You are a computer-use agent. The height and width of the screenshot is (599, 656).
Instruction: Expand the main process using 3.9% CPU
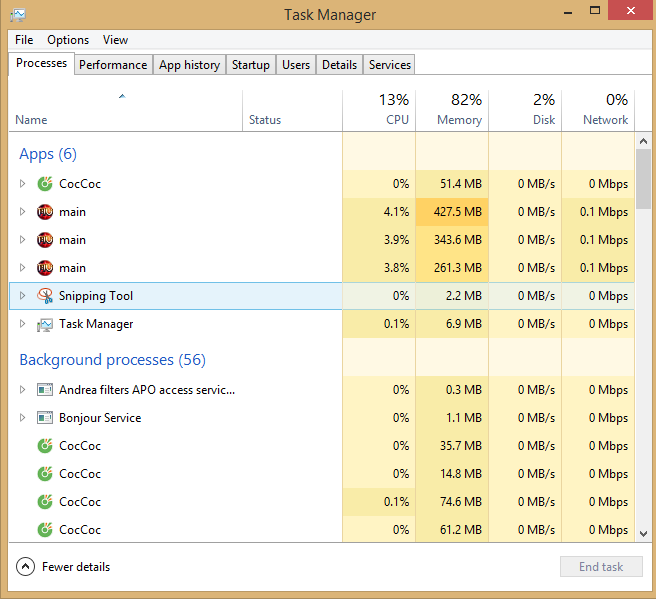(23, 240)
